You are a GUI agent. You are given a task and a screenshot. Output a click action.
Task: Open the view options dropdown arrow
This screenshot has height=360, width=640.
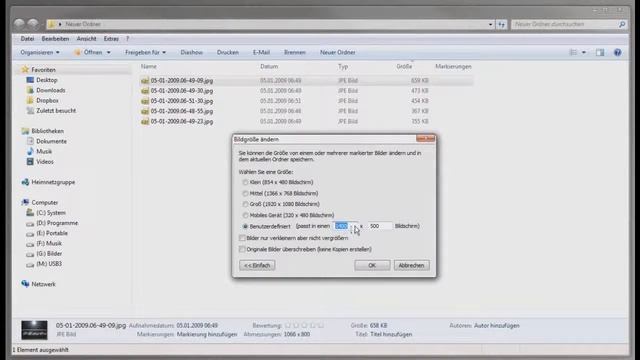584,52
